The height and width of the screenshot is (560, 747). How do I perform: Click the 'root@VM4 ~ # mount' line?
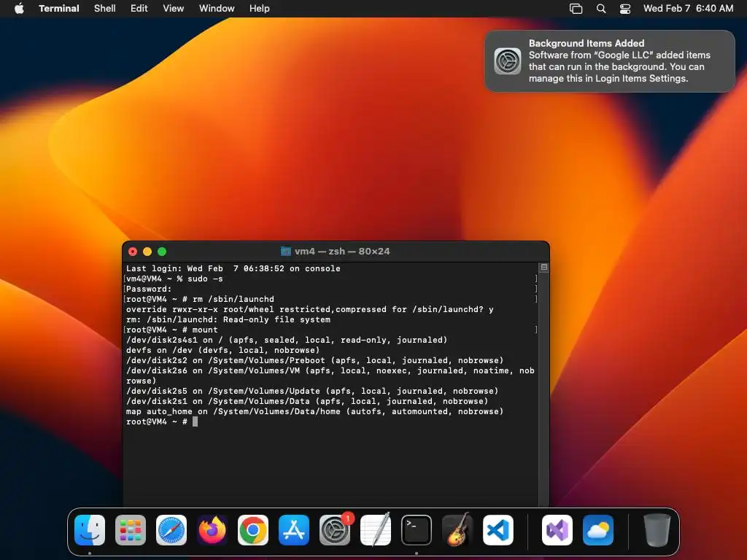pos(172,330)
